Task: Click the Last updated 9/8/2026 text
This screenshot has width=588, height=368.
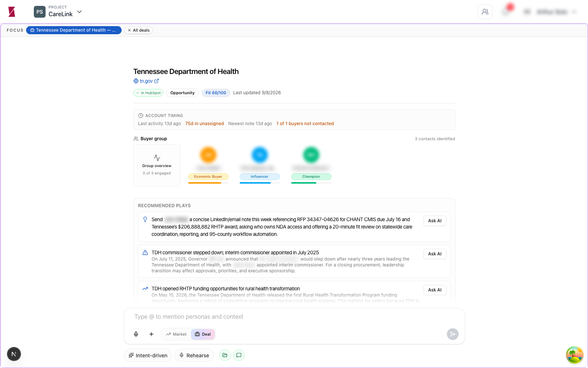Action: (257, 93)
